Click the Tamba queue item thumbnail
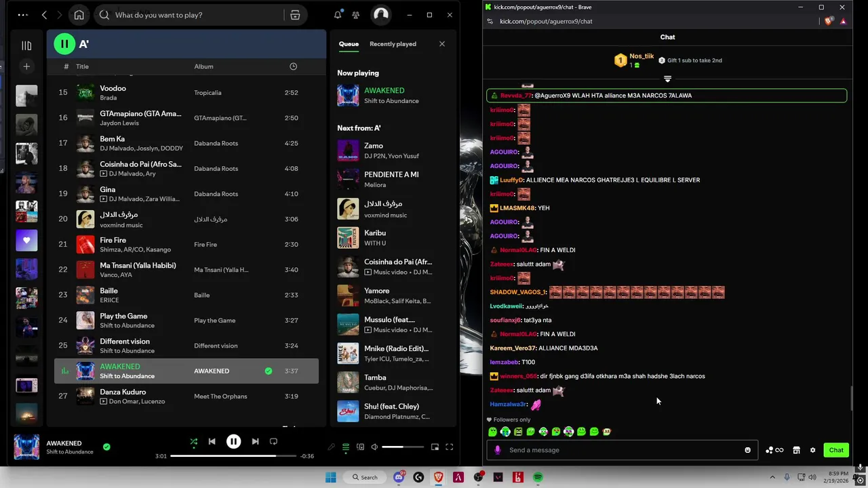Screen dimensions: 868x488 [x=348, y=382]
